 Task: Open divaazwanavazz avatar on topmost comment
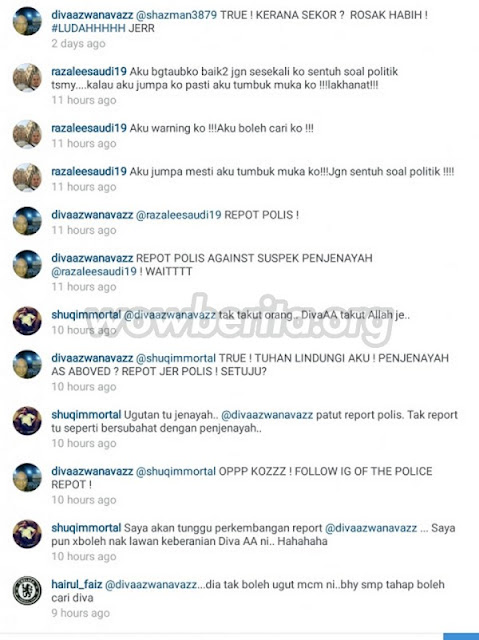(27, 21)
